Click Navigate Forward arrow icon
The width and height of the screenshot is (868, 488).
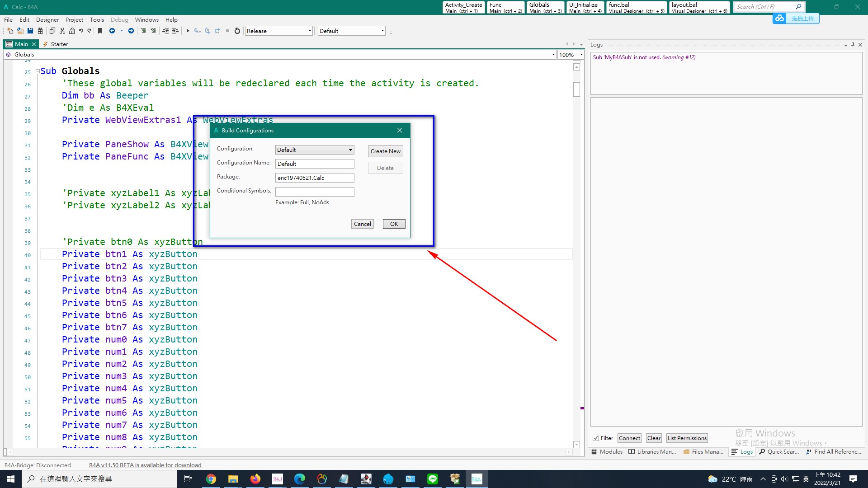tap(131, 31)
